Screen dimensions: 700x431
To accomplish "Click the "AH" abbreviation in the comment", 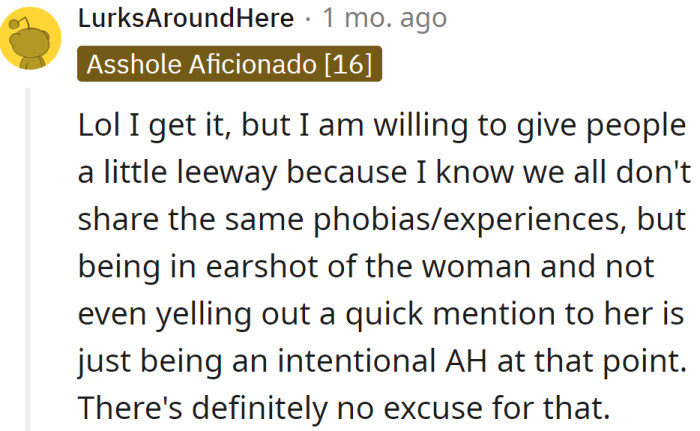I will click(x=466, y=361).
